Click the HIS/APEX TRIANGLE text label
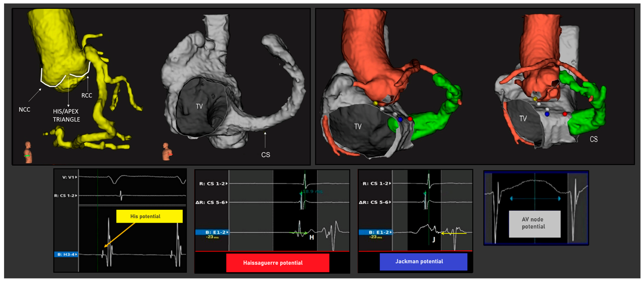The image size is (644, 283). 66,115
